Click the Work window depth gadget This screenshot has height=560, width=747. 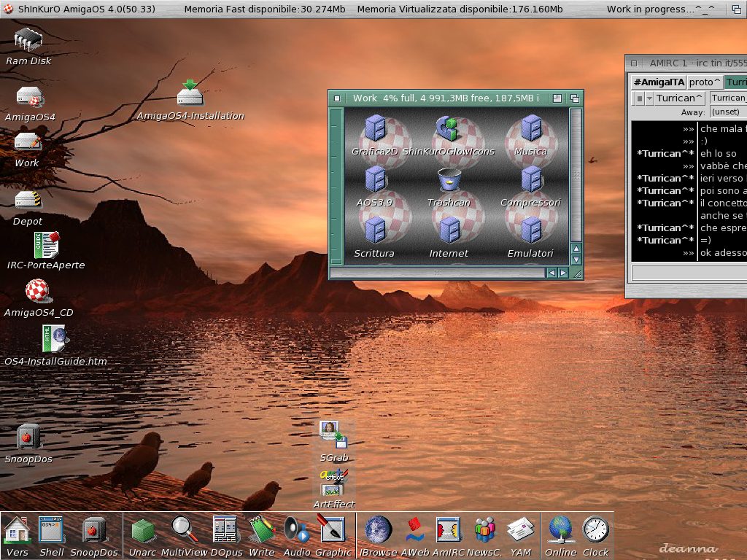[x=575, y=98]
